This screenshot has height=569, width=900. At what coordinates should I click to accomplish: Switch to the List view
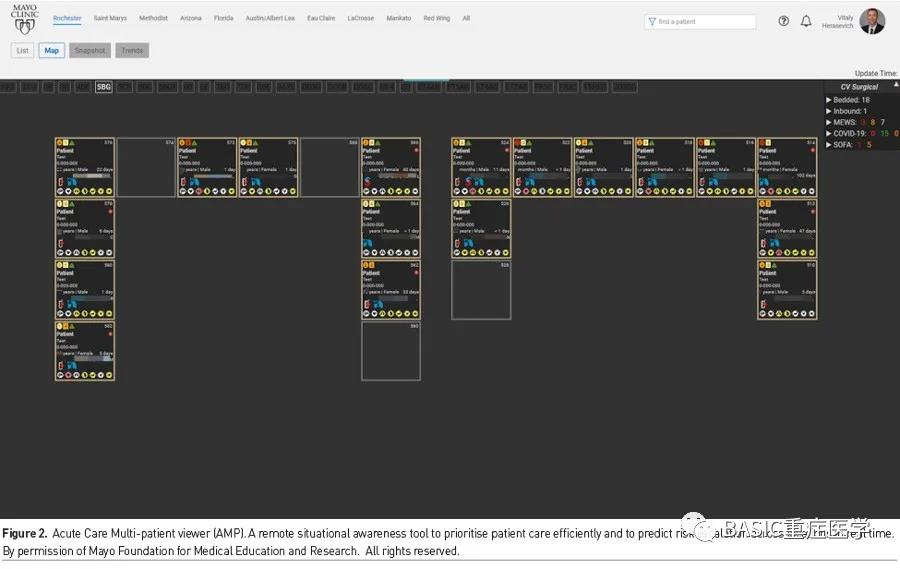click(x=22, y=50)
